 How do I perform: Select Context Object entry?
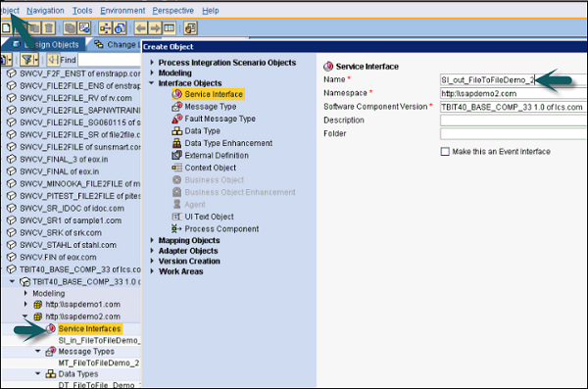pos(205,168)
